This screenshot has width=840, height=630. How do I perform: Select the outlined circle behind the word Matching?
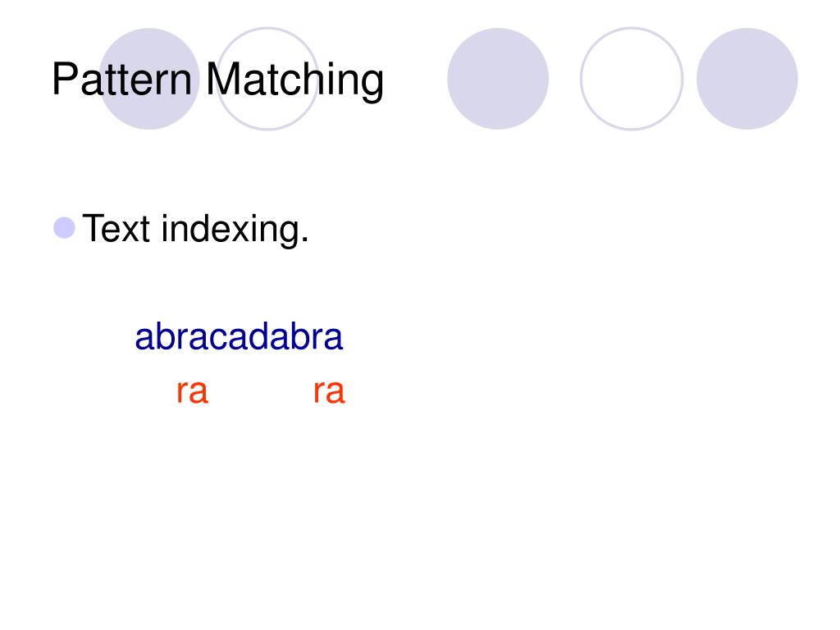[267, 79]
